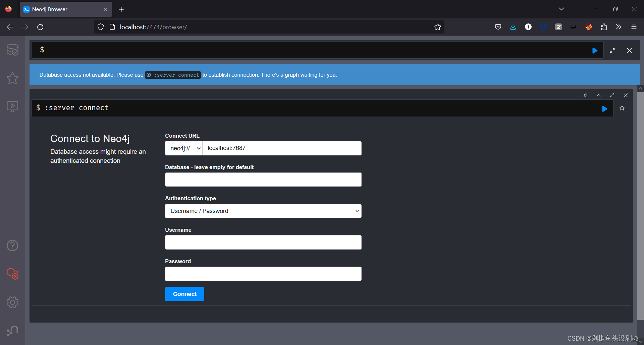Open the Browser Settings gear icon

click(x=12, y=302)
